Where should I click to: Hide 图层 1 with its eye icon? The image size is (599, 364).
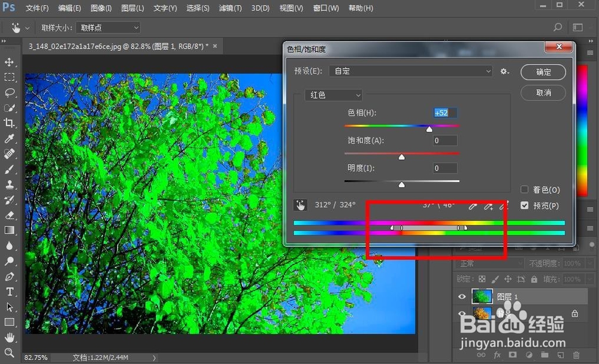click(462, 296)
